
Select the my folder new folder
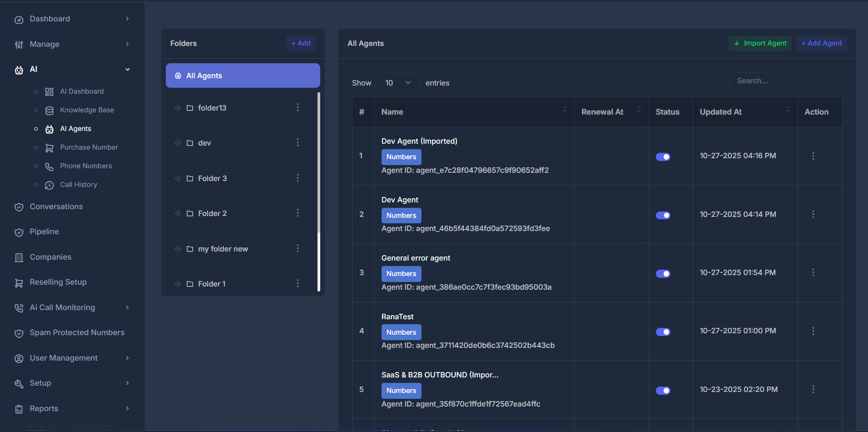223,249
